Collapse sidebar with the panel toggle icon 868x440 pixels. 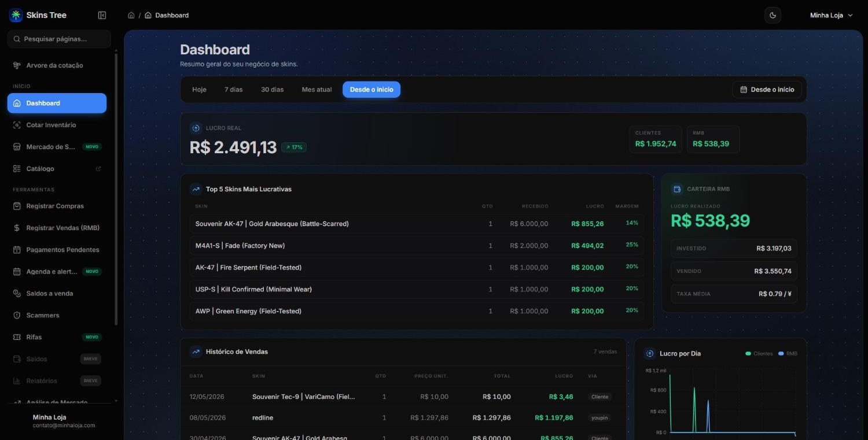coord(102,15)
